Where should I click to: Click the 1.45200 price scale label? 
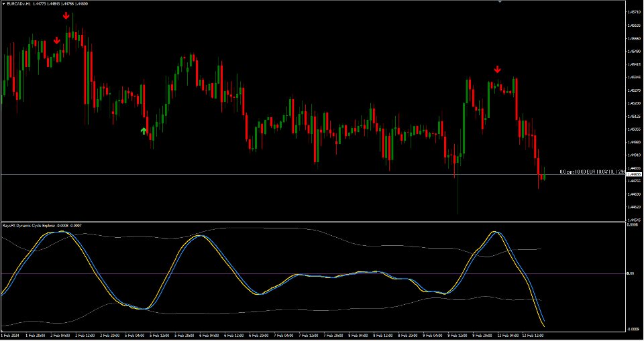[634, 103]
